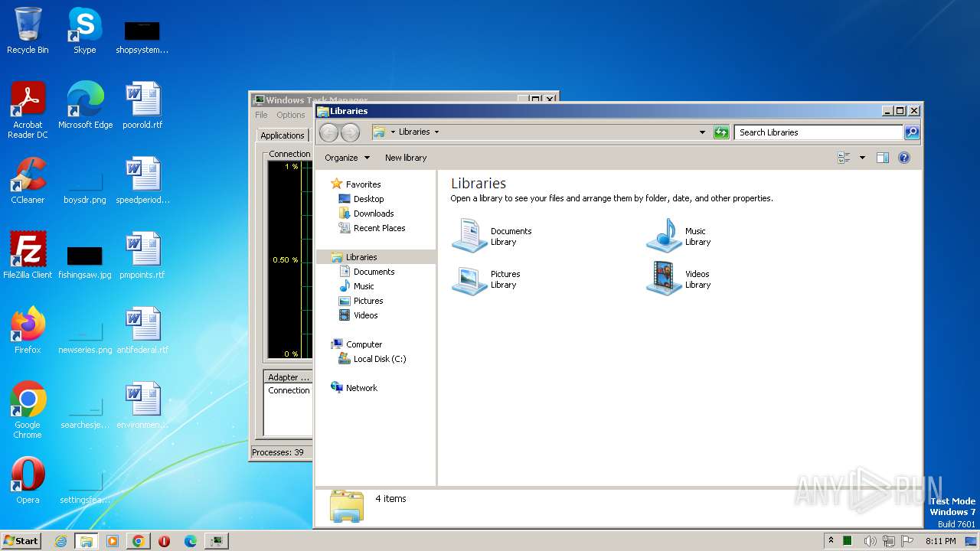980x551 pixels.
Task: Open Opera desktop shortcut
Action: click(28, 481)
